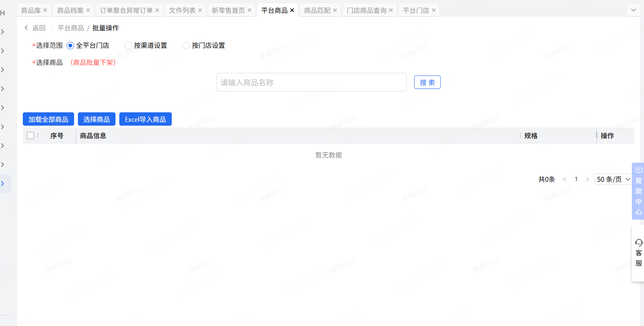Open the tab list dropdown arrow
This screenshot has height=326, width=644.
[633, 10]
